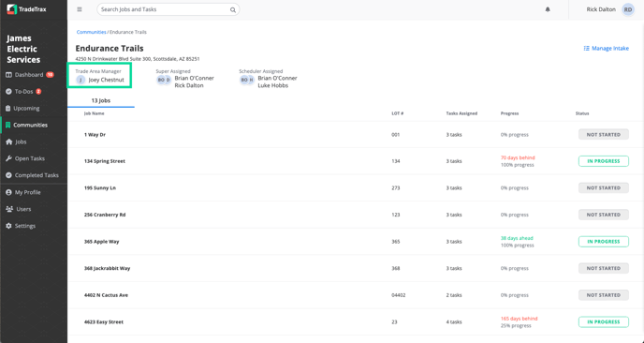Click the 38 days ahead text
Image resolution: width=644 pixels, height=343 pixels.
(x=517, y=238)
